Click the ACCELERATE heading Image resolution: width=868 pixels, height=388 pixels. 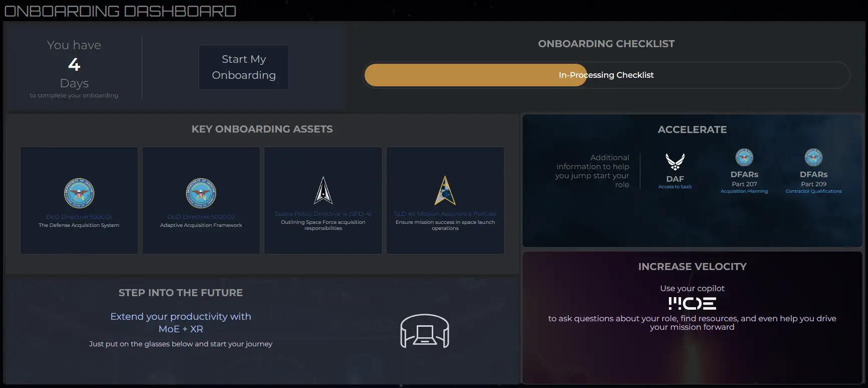coord(692,130)
